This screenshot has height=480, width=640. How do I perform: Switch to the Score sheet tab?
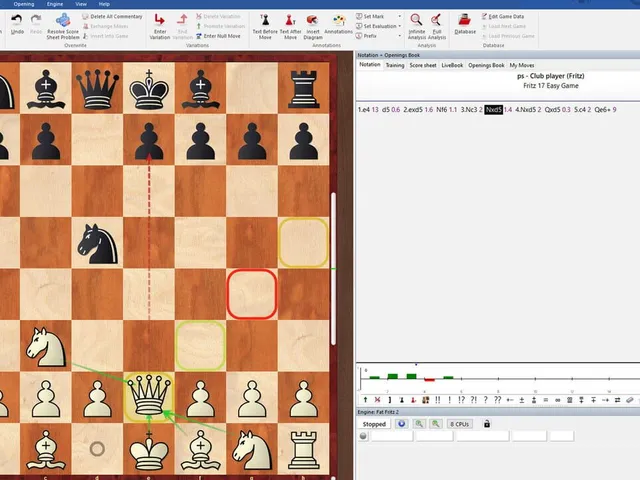(423, 65)
